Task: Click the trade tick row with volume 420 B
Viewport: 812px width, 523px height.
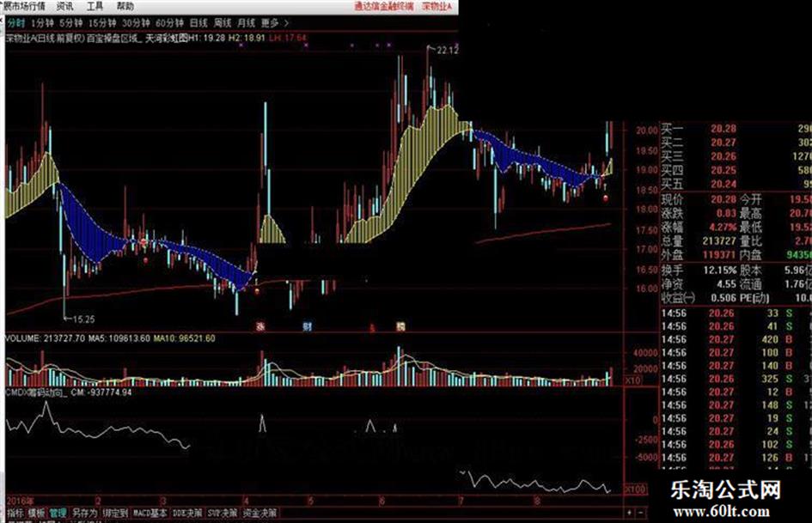Action: point(736,339)
